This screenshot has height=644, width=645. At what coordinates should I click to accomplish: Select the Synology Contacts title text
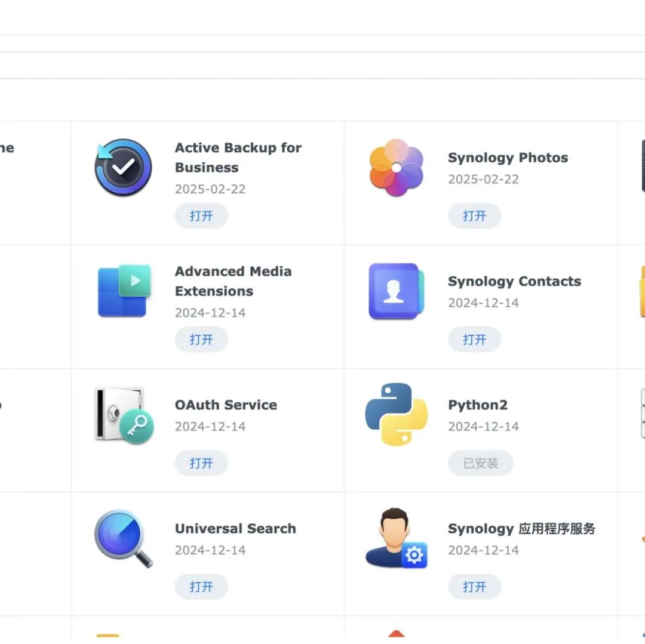coord(515,281)
